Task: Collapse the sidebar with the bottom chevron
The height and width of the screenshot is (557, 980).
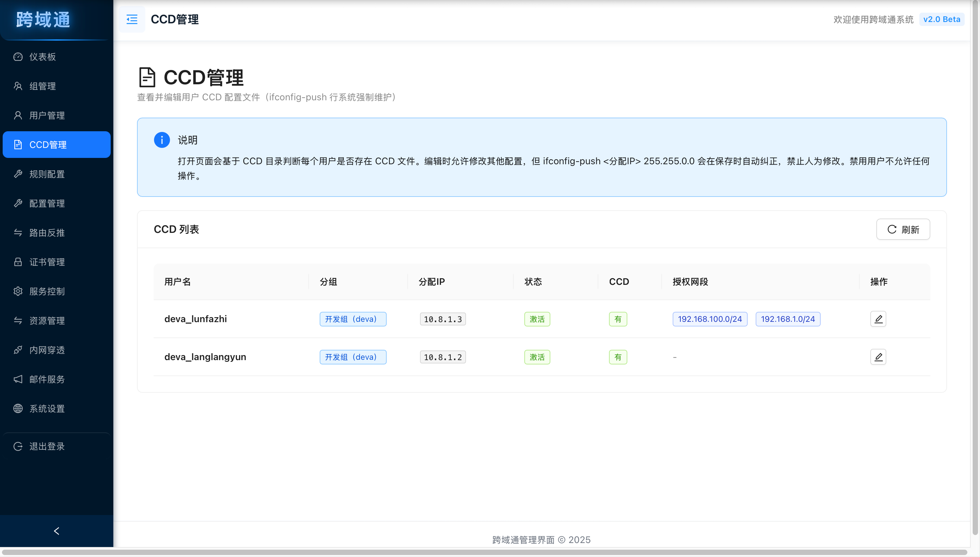Action: [x=56, y=531]
